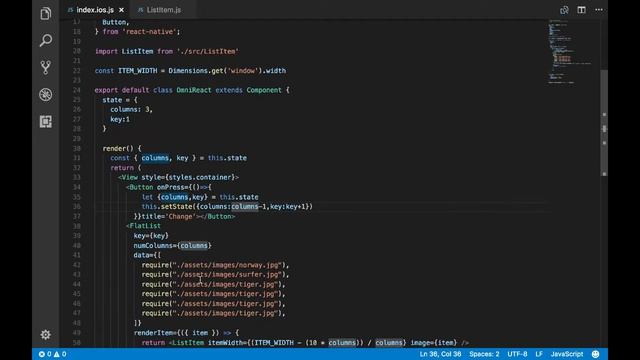Image resolution: width=640 pixels, height=360 pixels.
Task: Click 'columns: 3,' in state
Action: point(131,109)
